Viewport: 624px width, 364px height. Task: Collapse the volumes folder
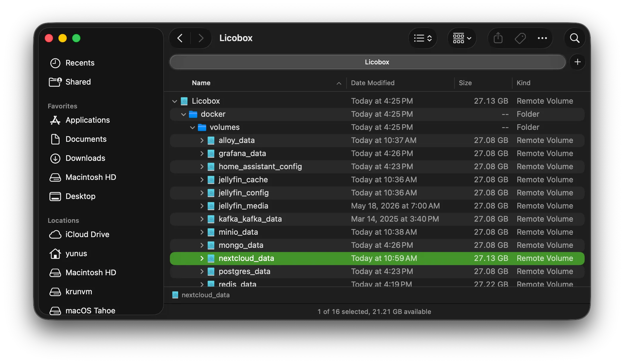click(193, 127)
